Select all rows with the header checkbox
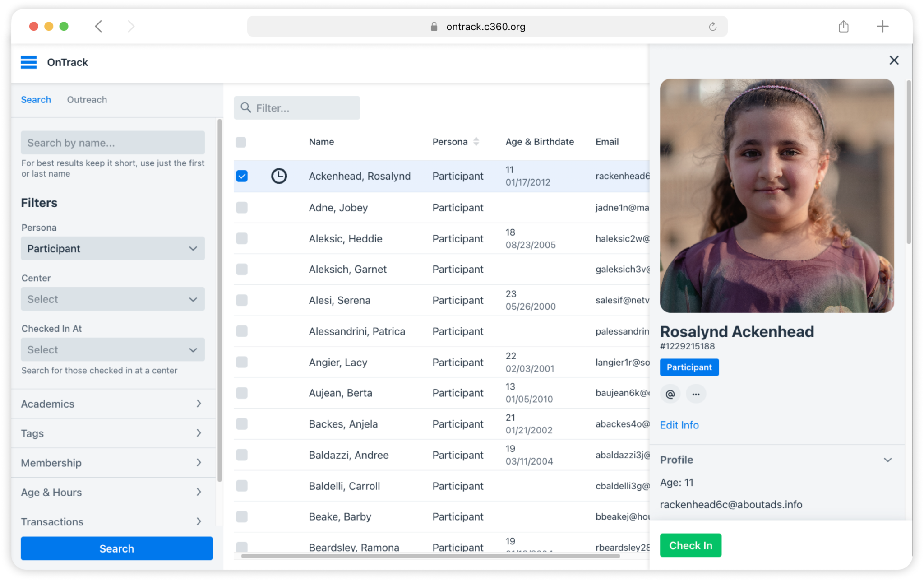This screenshot has height=581, width=924. tap(242, 142)
